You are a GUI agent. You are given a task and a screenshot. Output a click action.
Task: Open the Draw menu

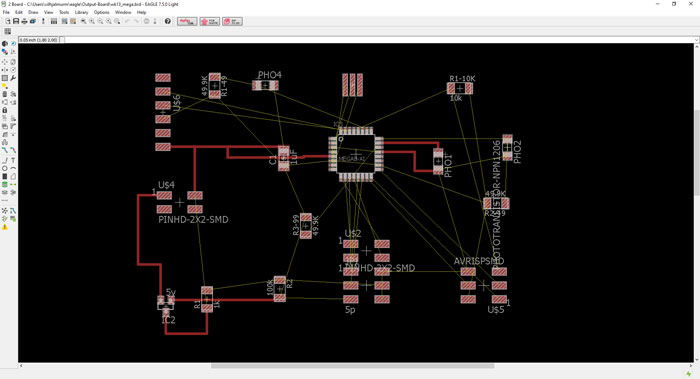33,12
